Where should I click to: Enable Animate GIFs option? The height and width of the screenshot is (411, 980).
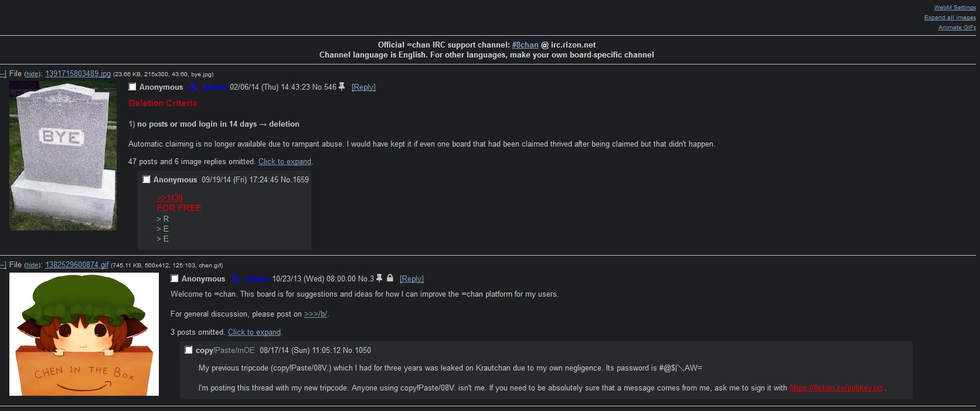(x=957, y=28)
